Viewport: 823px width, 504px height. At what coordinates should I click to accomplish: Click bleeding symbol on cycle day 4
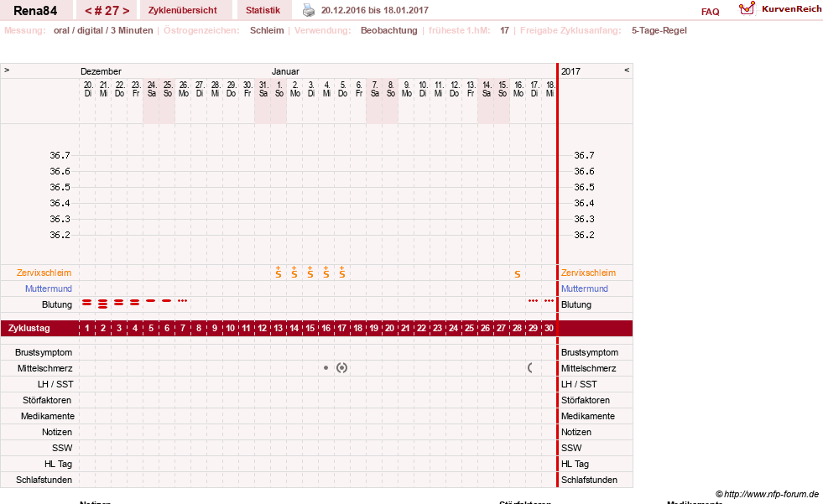point(135,303)
